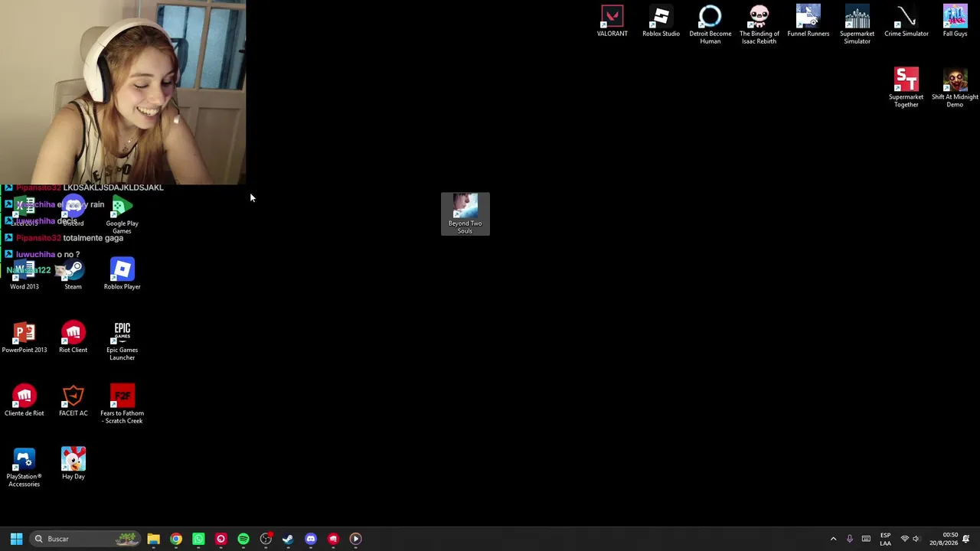
Task: Select the Roblox Studio desktop shortcut
Action: pos(661,21)
